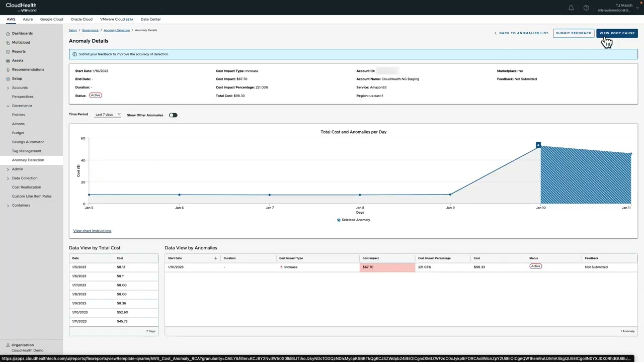Open the Dashboards sidebar icon

pyautogui.click(x=8, y=33)
